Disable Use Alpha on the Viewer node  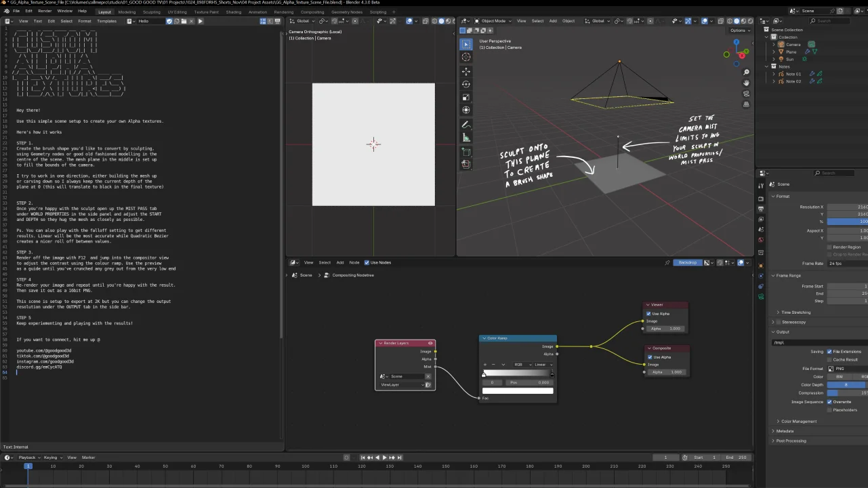tap(648, 314)
